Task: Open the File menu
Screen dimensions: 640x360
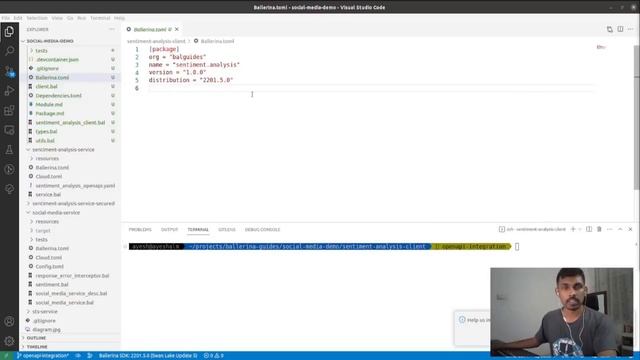Action: pos(6,18)
